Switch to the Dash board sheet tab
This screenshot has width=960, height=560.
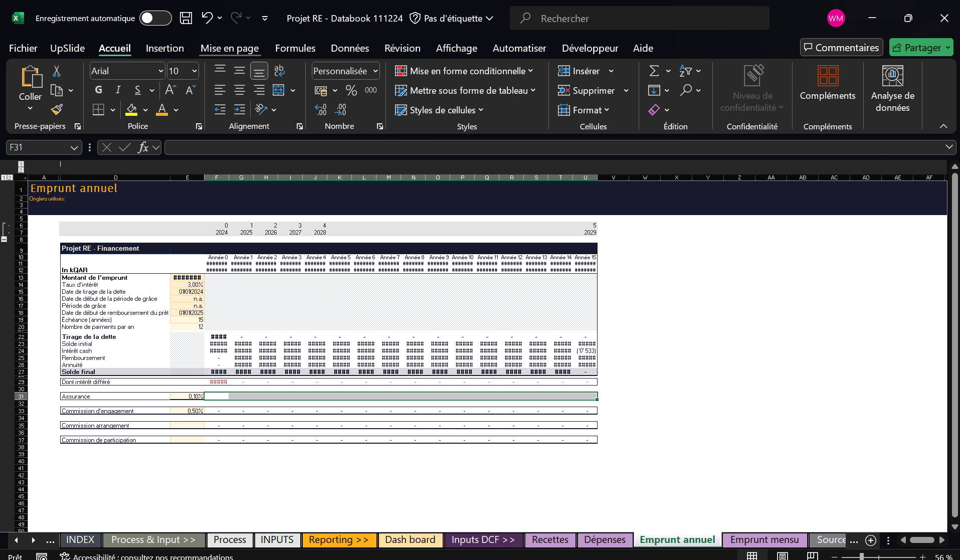click(410, 540)
